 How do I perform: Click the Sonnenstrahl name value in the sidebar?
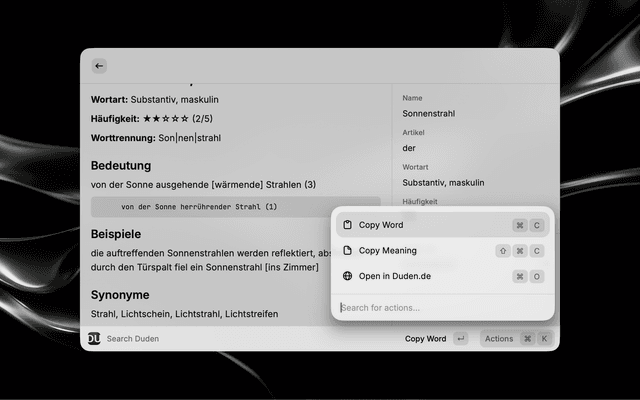(x=428, y=114)
